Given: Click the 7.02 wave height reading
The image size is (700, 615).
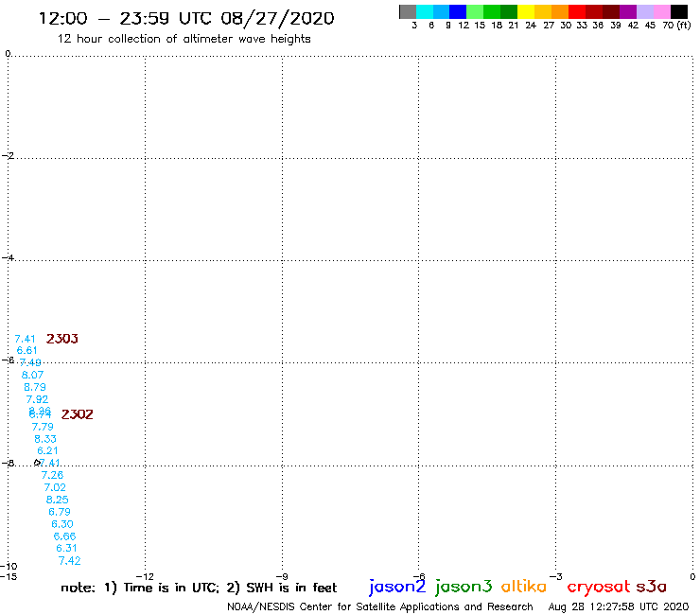Looking at the screenshot, I should (55, 487).
